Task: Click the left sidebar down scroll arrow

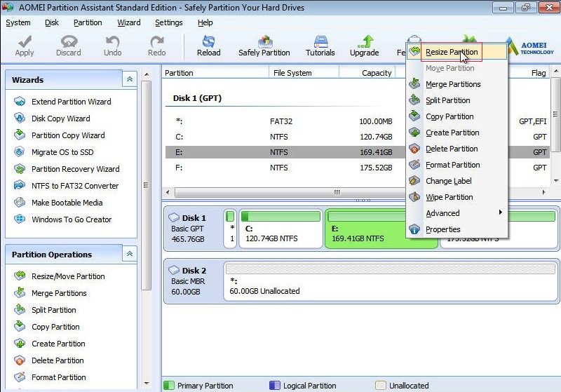Action: point(147,384)
